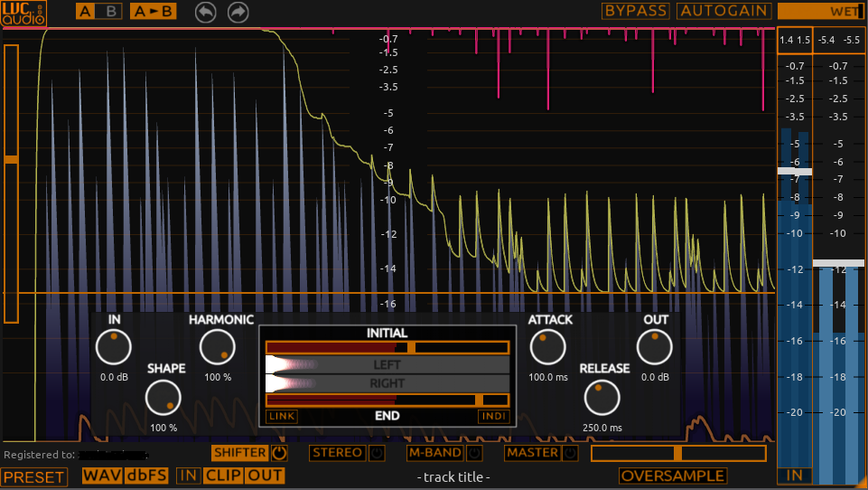Toggle the M-BAND power icon
Screen dimensions: 868x490
(x=474, y=453)
